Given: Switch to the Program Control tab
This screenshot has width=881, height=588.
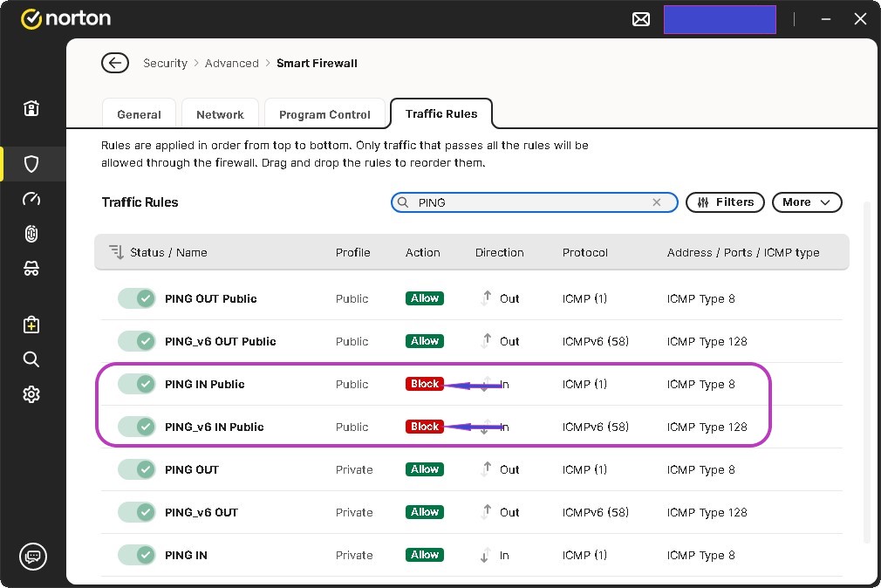Looking at the screenshot, I should pos(324,114).
